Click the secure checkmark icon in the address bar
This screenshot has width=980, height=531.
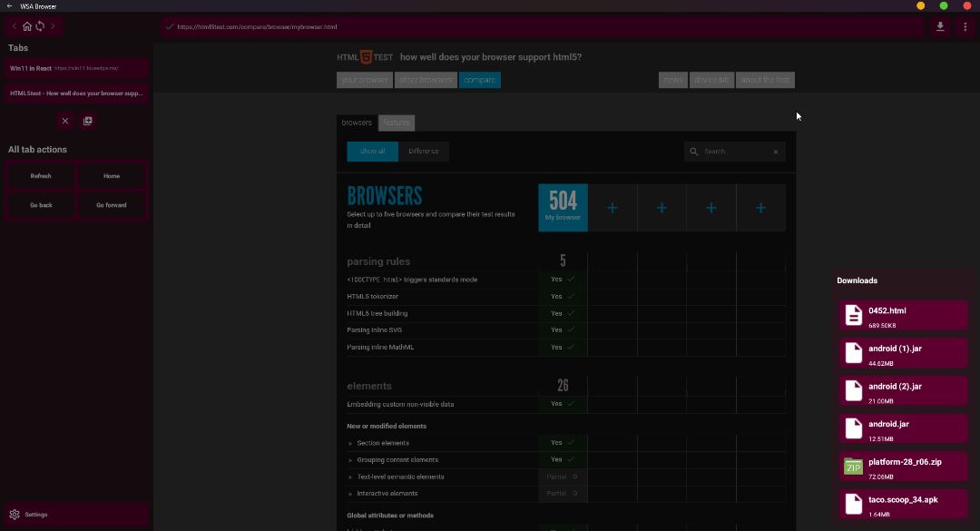pyautogui.click(x=170, y=27)
